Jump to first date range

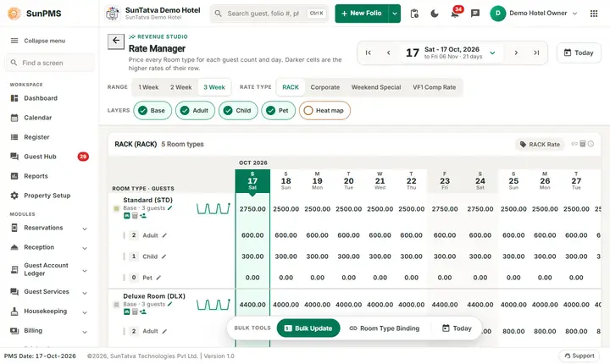coord(368,52)
